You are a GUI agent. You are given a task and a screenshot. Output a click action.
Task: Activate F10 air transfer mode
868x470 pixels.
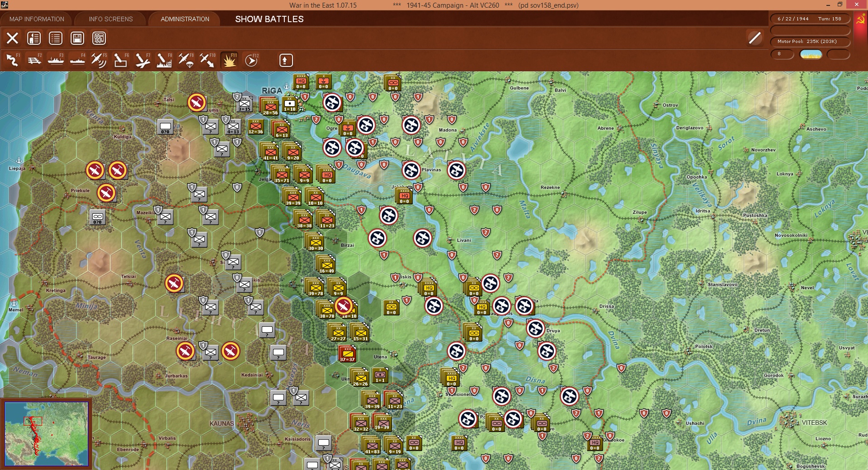(x=208, y=60)
